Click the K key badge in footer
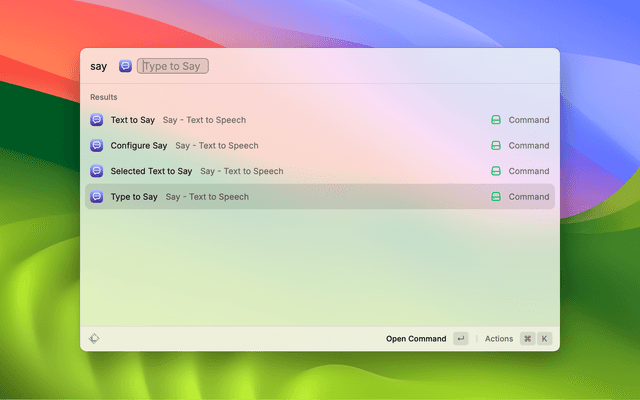Image resolution: width=640 pixels, height=400 pixels. pyautogui.click(x=545, y=339)
